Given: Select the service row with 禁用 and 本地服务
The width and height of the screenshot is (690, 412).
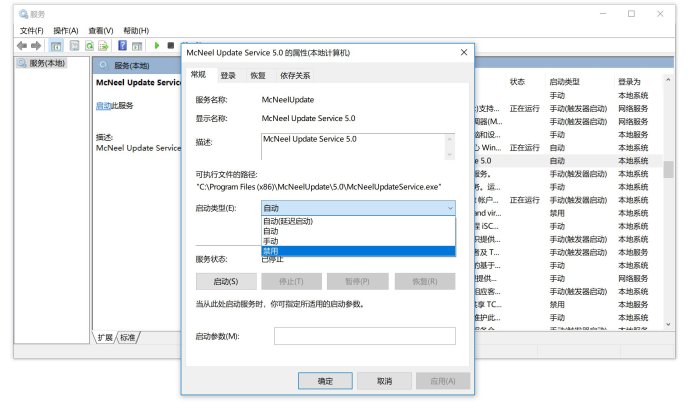Looking at the screenshot, I should 569,305.
